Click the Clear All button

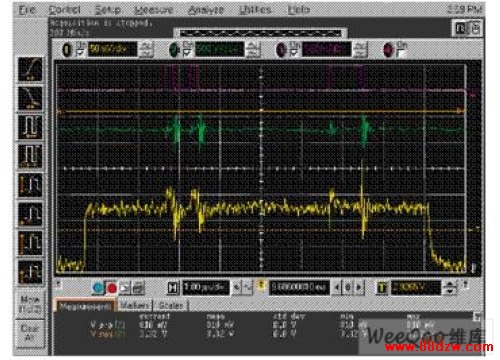click(x=30, y=332)
